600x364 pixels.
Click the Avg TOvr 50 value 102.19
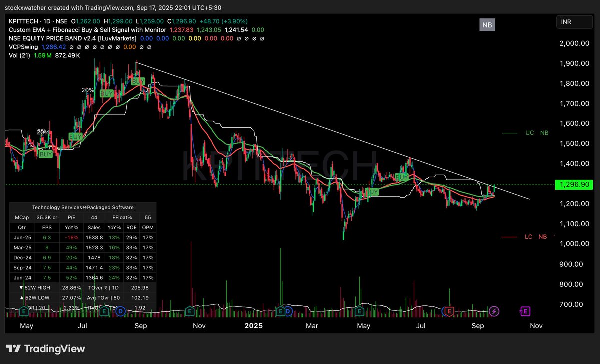pos(139,298)
